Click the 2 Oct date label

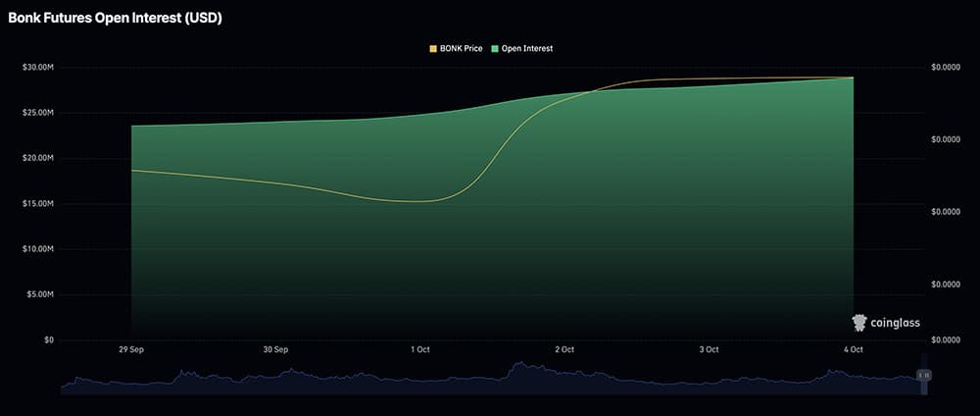point(564,349)
